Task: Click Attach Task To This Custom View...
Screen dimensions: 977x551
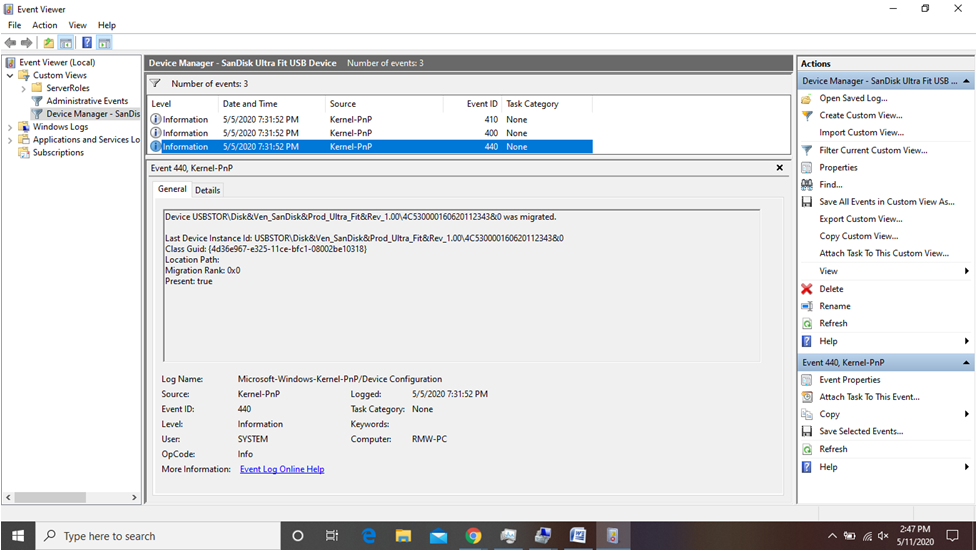Action: click(884, 253)
